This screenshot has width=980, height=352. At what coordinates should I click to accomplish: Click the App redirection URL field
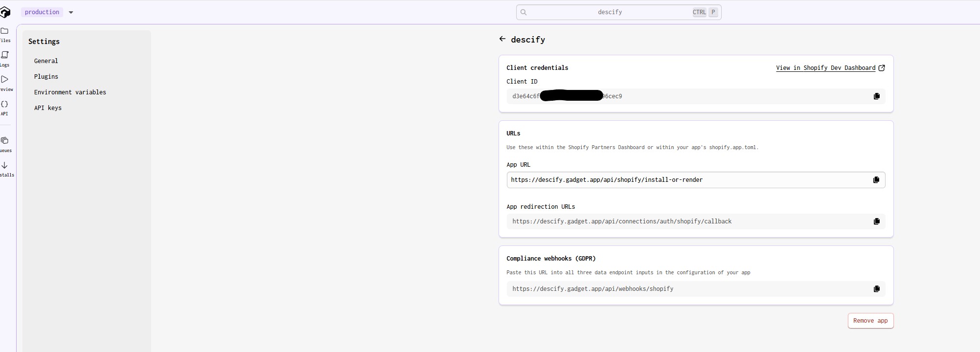(696, 221)
